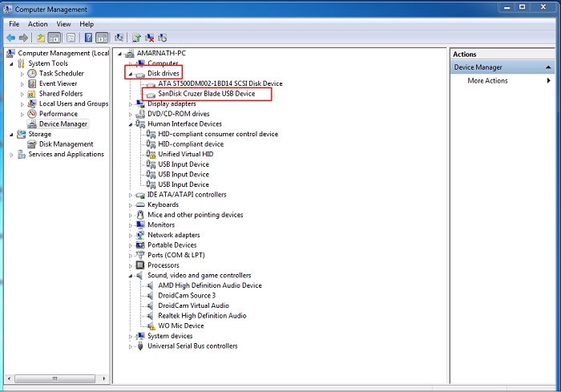Expand the Display adapters category
Screen dimensions: 561x392
point(131,103)
